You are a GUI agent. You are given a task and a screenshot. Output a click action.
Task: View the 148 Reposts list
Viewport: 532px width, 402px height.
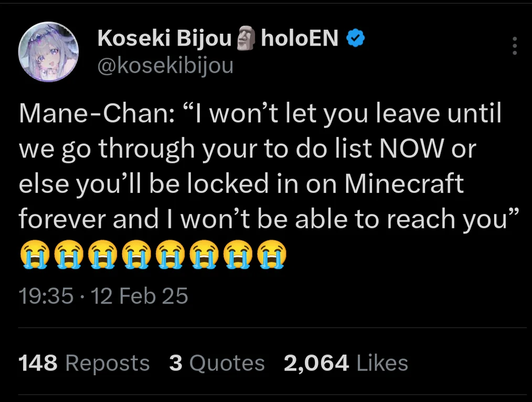pos(84,363)
